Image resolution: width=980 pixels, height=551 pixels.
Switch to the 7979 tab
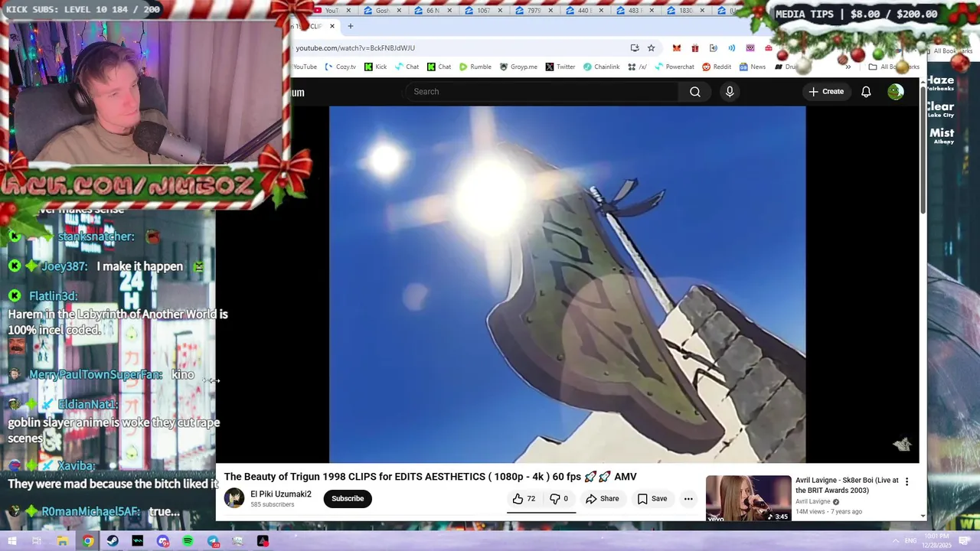point(534,11)
